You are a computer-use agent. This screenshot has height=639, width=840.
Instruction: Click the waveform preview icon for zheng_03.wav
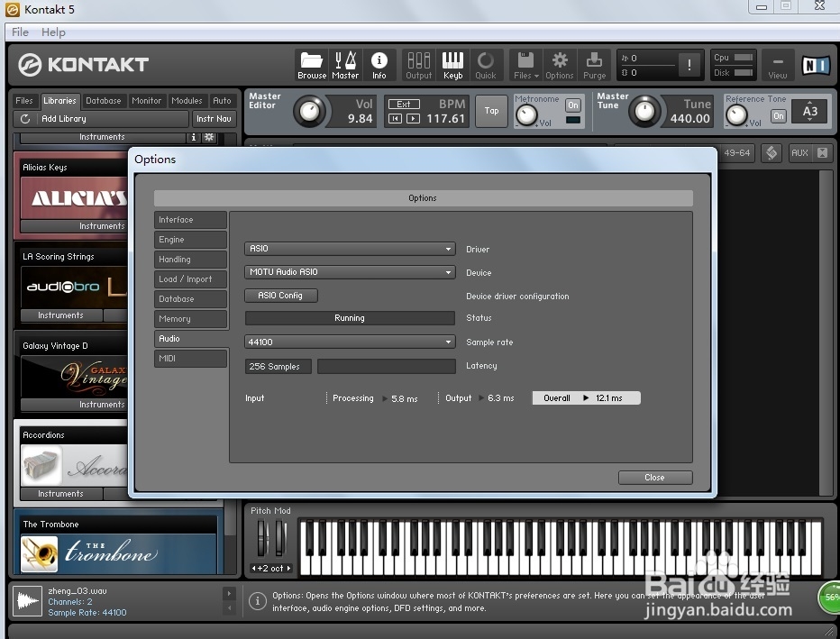pos(27,601)
